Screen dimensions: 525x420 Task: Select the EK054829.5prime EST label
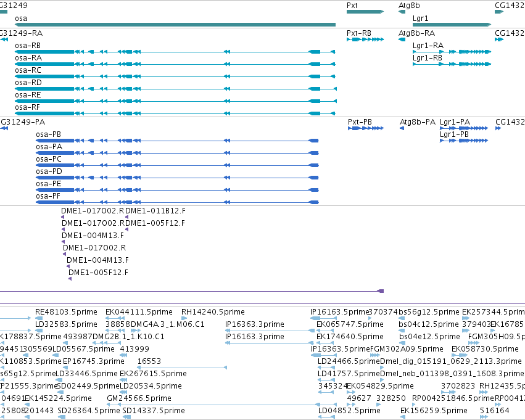point(381,387)
